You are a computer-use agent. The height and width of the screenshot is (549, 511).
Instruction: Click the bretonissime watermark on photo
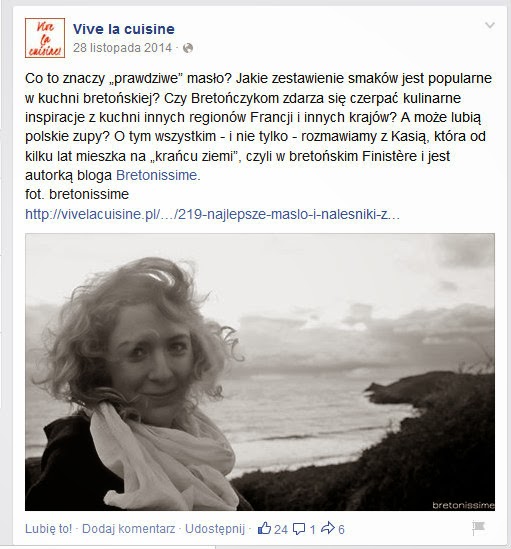(463, 505)
